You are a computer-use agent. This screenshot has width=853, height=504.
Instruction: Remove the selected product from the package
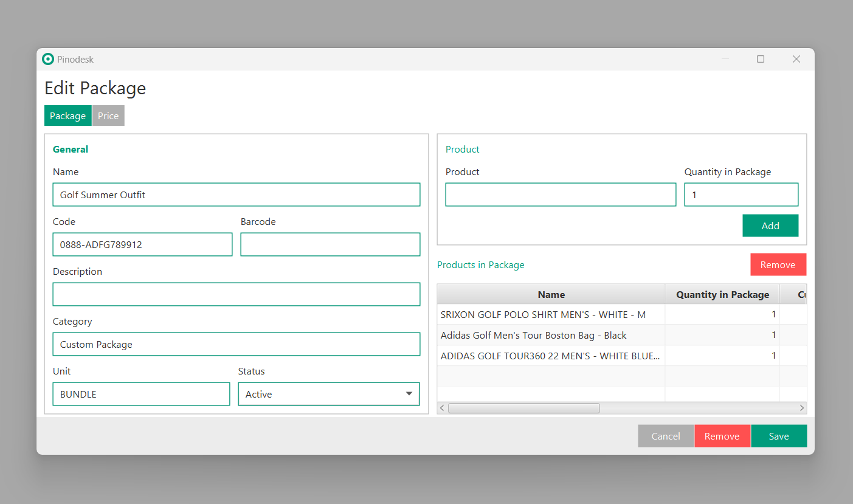pos(778,264)
